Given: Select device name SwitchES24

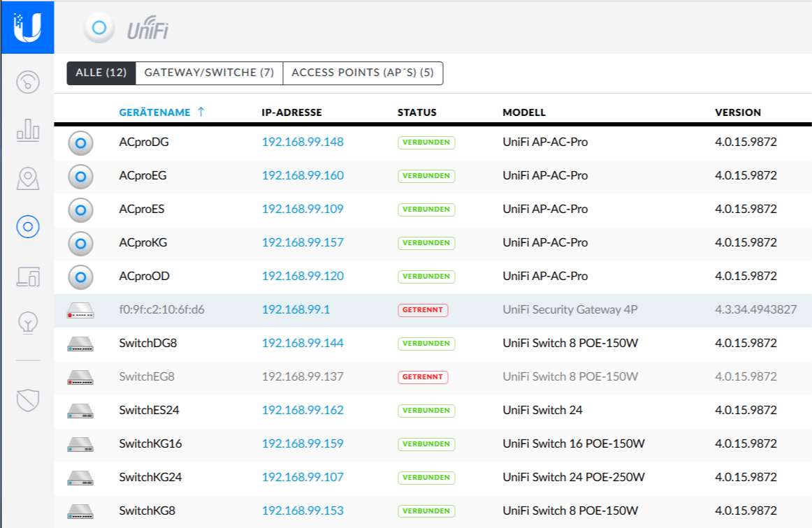Looking at the screenshot, I should 149,410.
